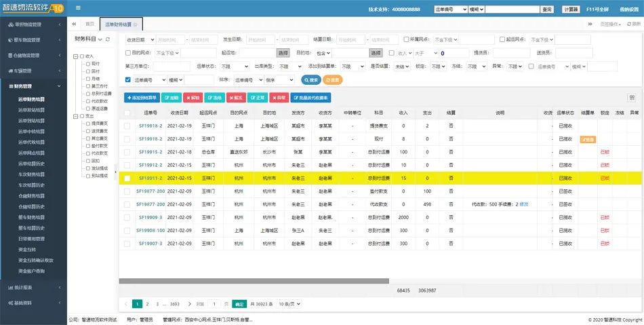Click the refresh icon beside 财务科目
644x325 pixels.
108,39
